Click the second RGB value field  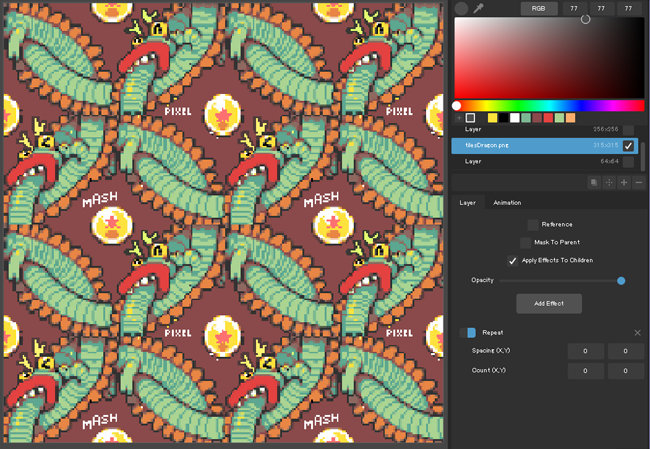[x=601, y=8]
